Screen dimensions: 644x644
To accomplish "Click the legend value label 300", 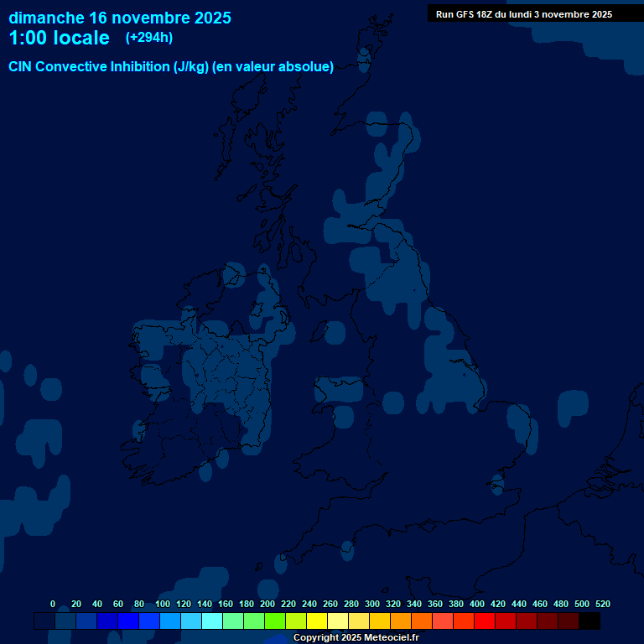I will 371,604.
